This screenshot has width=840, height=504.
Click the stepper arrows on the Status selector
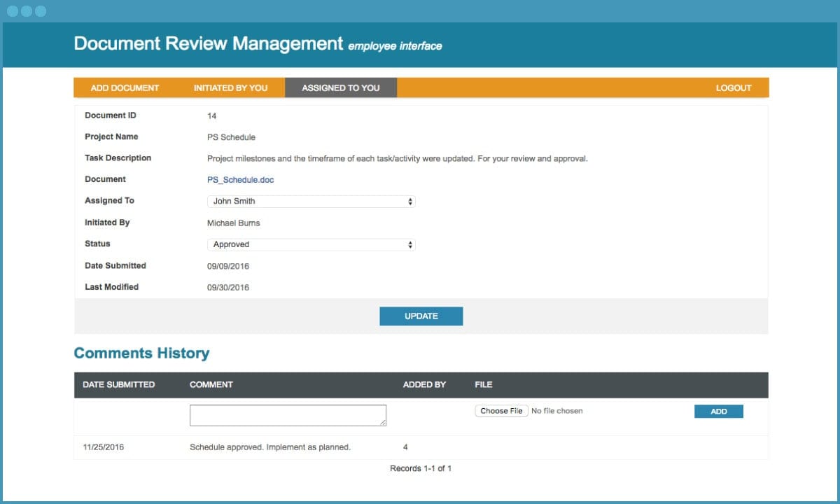[x=409, y=244]
